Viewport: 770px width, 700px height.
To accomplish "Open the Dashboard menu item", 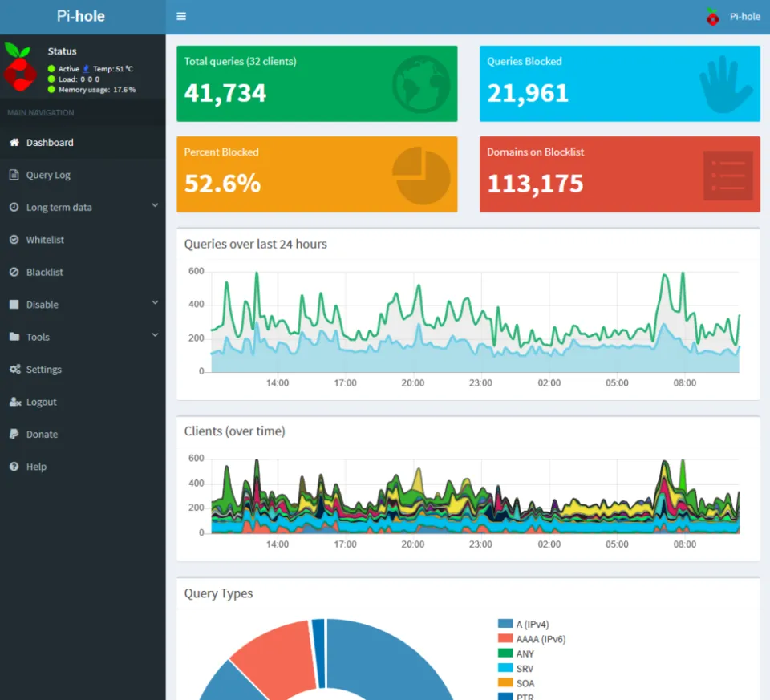I will (83, 143).
